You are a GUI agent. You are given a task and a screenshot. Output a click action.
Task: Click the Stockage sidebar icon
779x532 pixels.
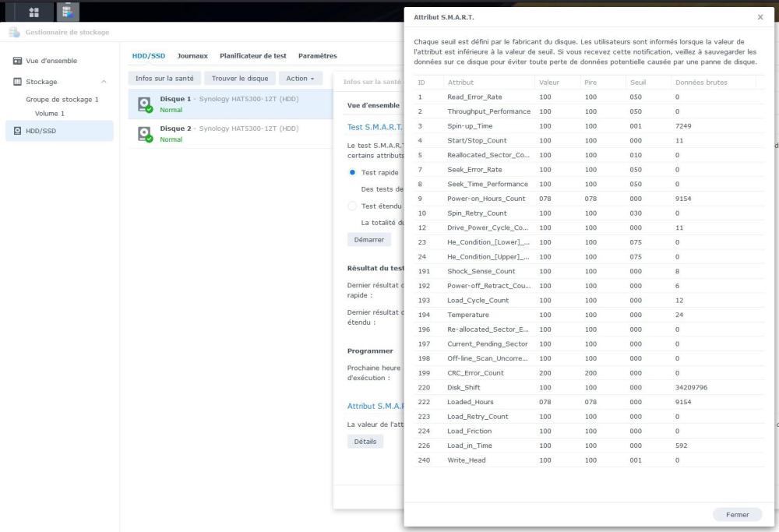click(x=18, y=82)
